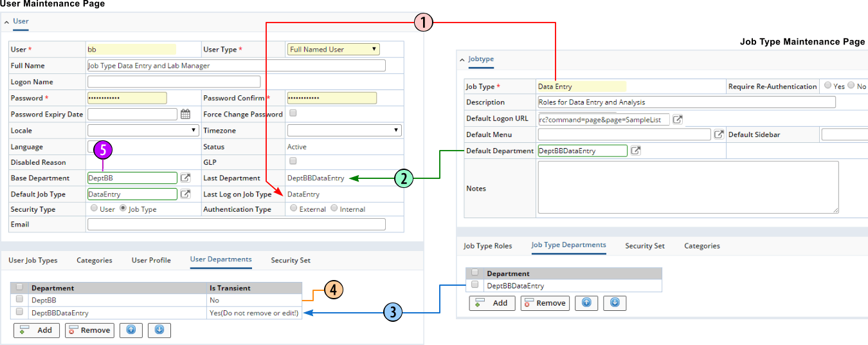Select Yes for Require Re-Authentication
The height and width of the screenshot is (345, 868).
(x=827, y=86)
